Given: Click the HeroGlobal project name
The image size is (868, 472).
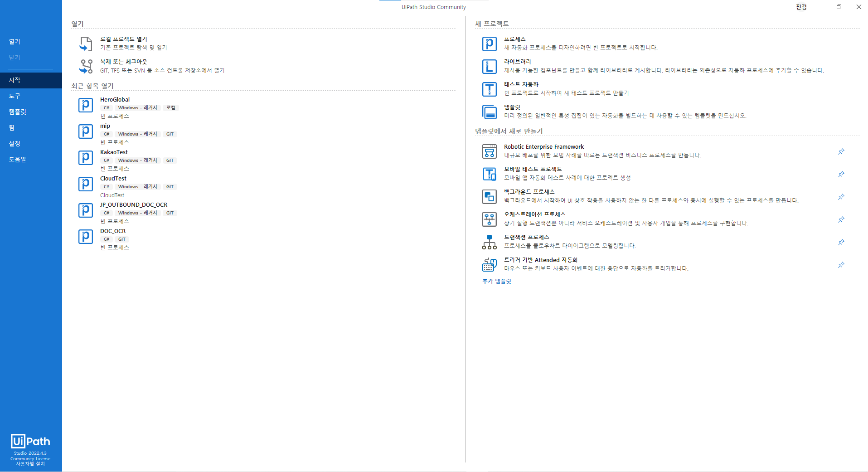Looking at the screenshot, I should point(115,100).
